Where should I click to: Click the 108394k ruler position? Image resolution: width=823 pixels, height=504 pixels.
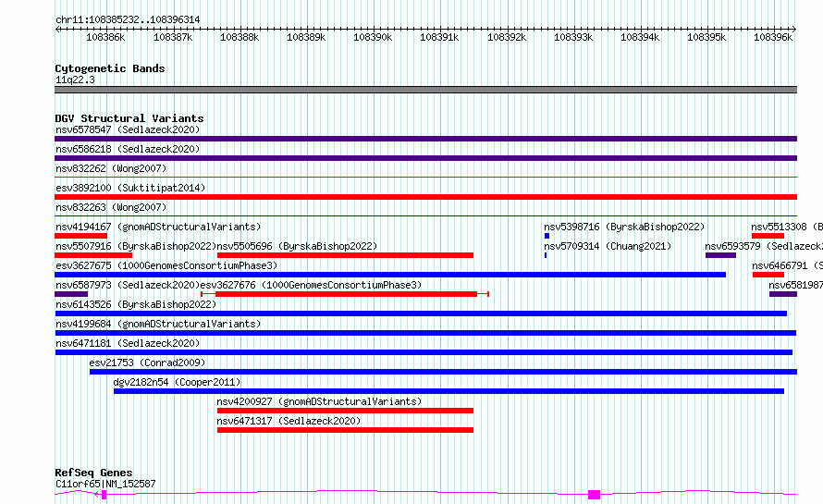(x=640, y=37)
